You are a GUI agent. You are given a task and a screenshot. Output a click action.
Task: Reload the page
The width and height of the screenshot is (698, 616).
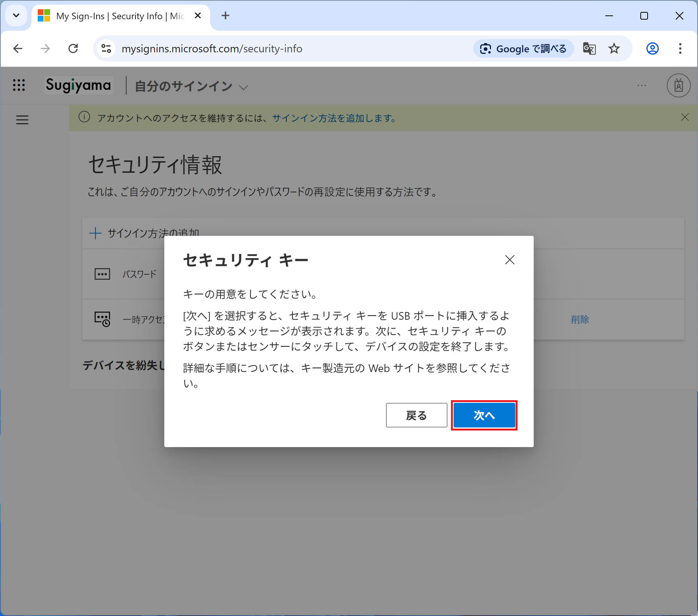(73, 49)
